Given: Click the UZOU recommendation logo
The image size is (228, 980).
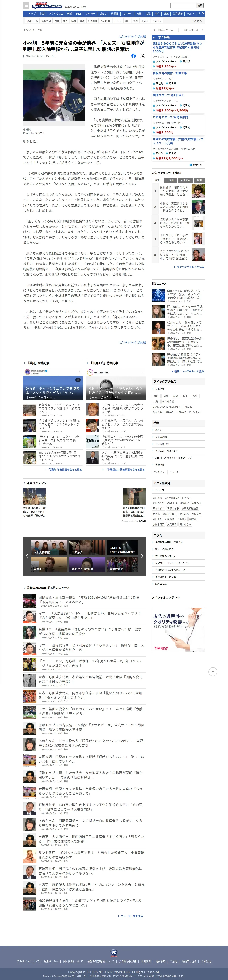Looking at the screenshot, I should click(142, 521).
